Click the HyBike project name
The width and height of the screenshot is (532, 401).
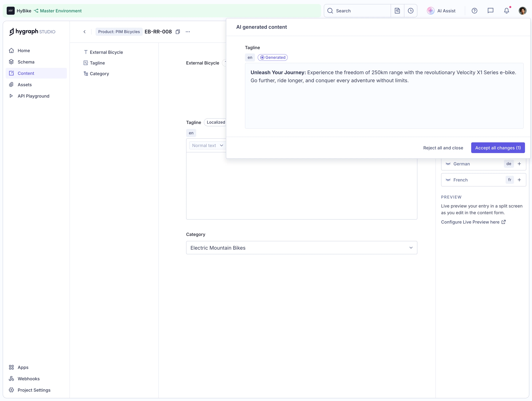(x=24, y=11)
